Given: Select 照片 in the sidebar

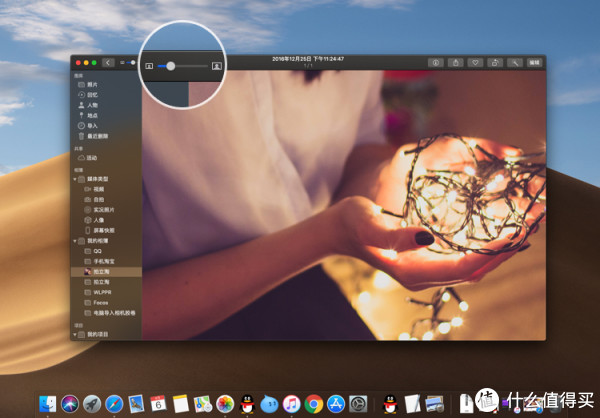Looking at the screenshot, I should tap(92, 84).
